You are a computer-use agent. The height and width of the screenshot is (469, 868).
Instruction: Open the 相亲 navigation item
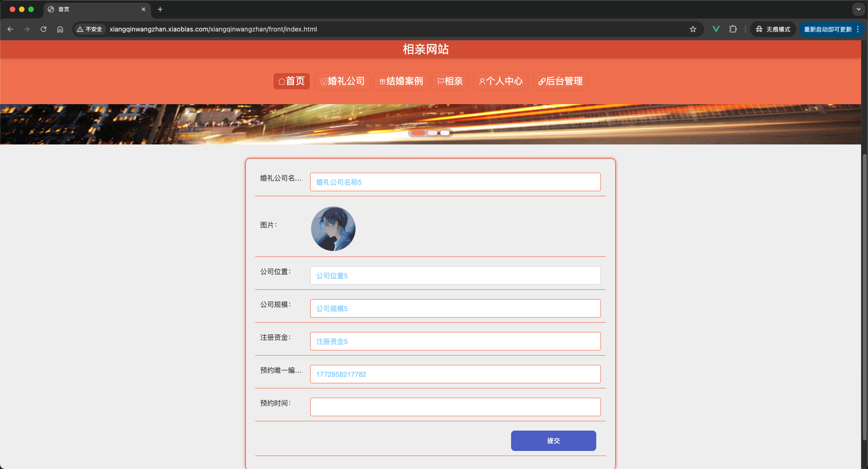(x=450, y=81)
